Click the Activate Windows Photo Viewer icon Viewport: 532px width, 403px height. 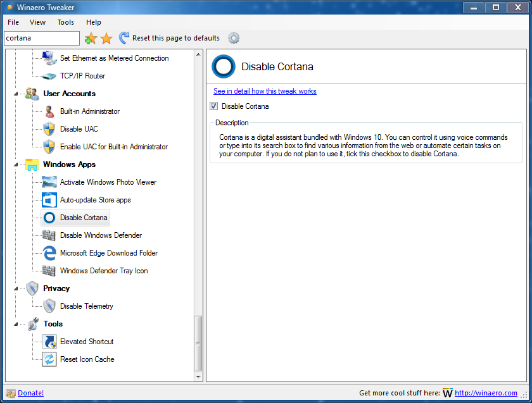[49, 182]
